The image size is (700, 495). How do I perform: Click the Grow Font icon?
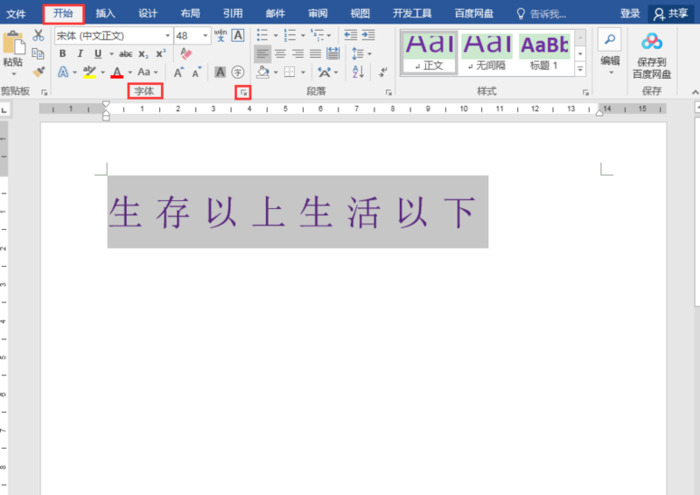[179, 72]
